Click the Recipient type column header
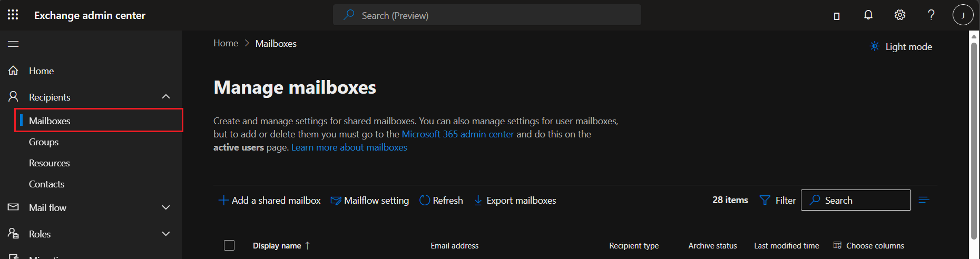This screenshot has width=980, height=259. (634, 246)
